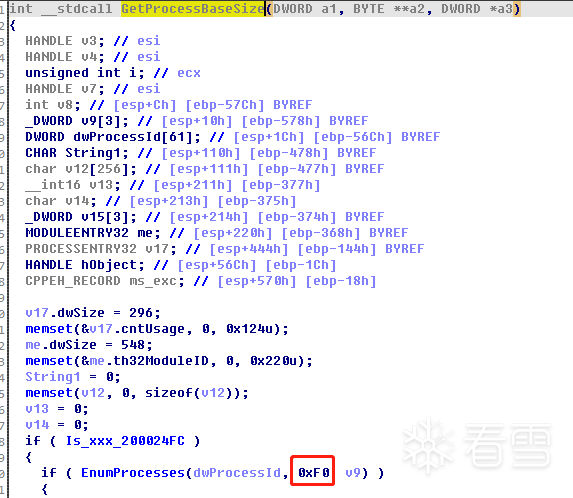Viewport: 573px width, 498px height.
Task: Click the EnumProcesses function call
Action: pos(133,473)
